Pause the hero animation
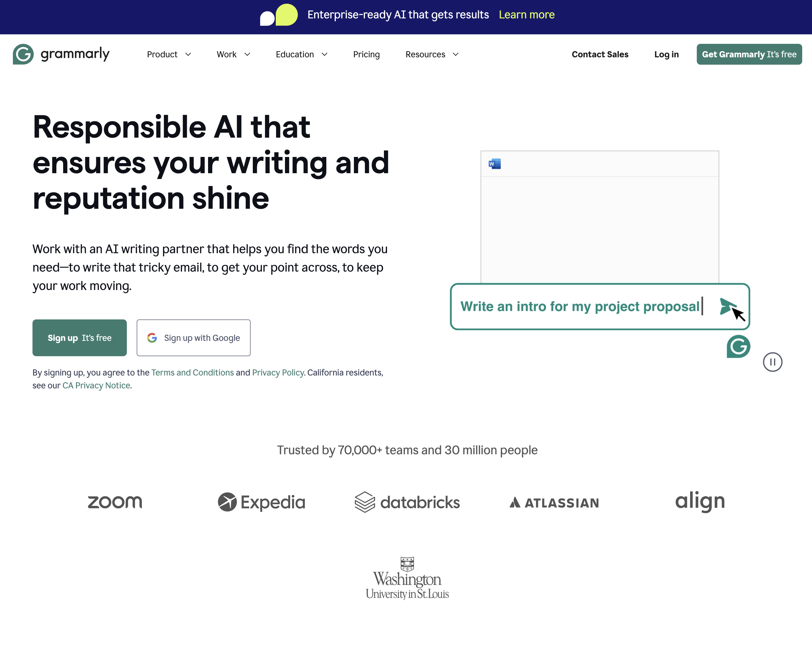This screenshot has width=812, height=656. (x=772, y=362)
